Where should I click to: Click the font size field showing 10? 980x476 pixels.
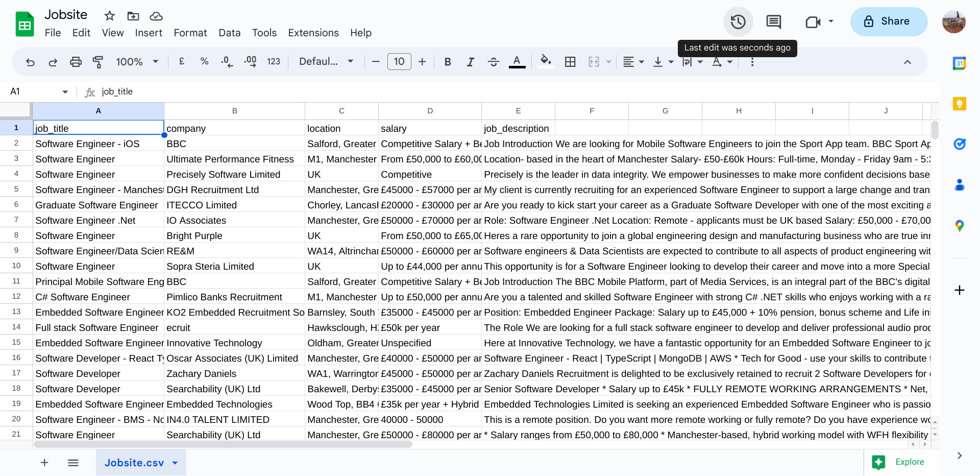(x=399, y=62)
